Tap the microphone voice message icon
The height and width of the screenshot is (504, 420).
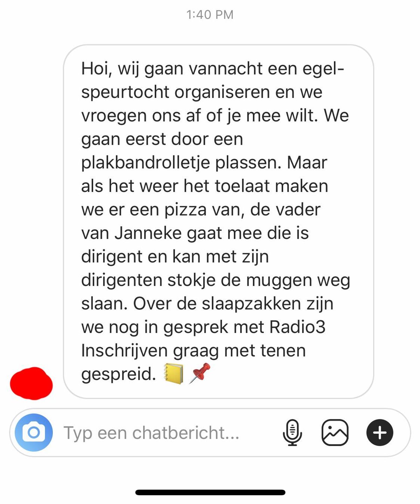pyautogui.click(x=292, y=433)
